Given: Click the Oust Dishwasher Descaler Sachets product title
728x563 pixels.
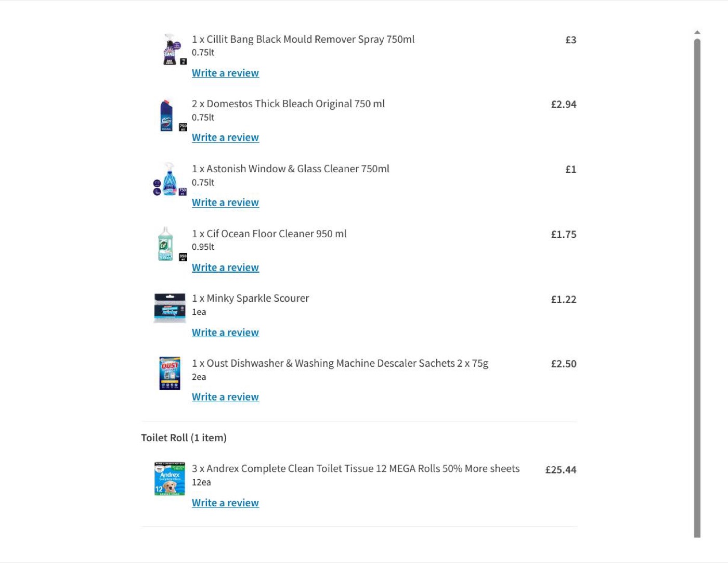Looking at the screenshot, I should [340, 363].
